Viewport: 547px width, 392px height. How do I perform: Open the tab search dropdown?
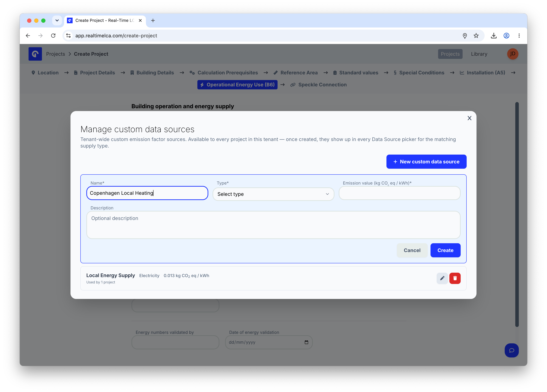click(x=57, y=20)
